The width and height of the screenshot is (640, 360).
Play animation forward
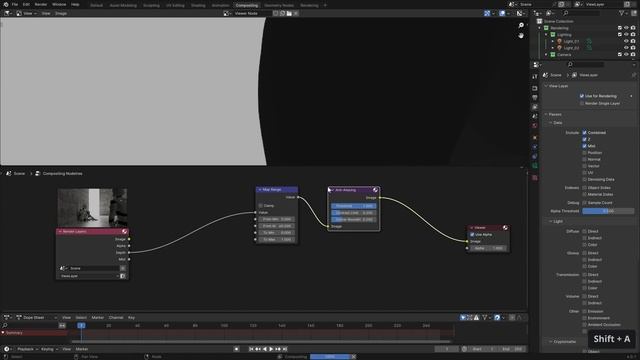pos(271,349)
